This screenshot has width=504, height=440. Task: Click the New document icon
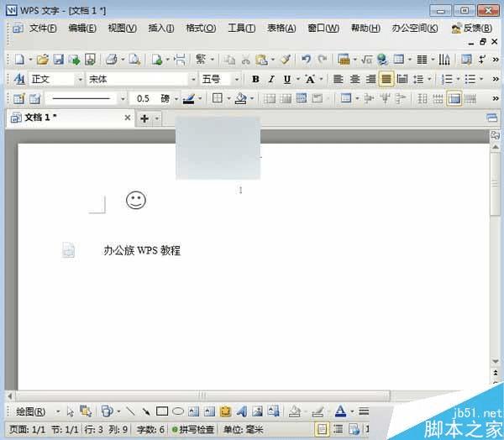pyautogui.click(x=19, y=60)
